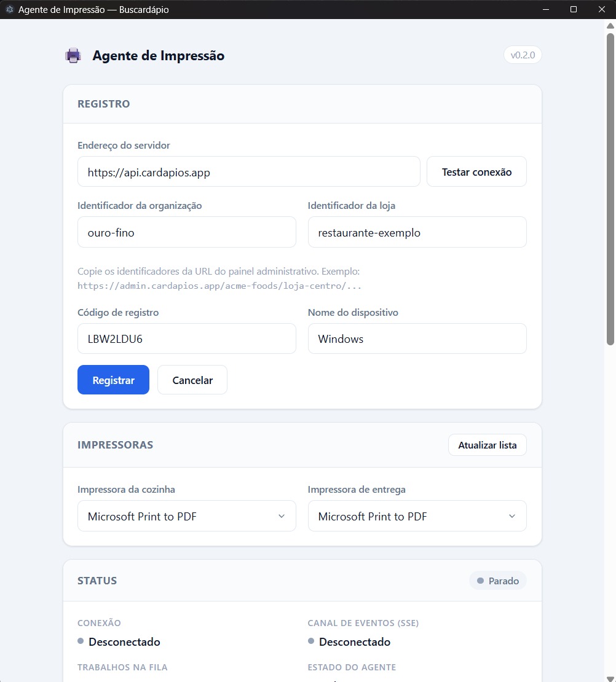Click the scrollbar down arrow
This screenshot has width=616, height=682.
(x=610, y=678)
